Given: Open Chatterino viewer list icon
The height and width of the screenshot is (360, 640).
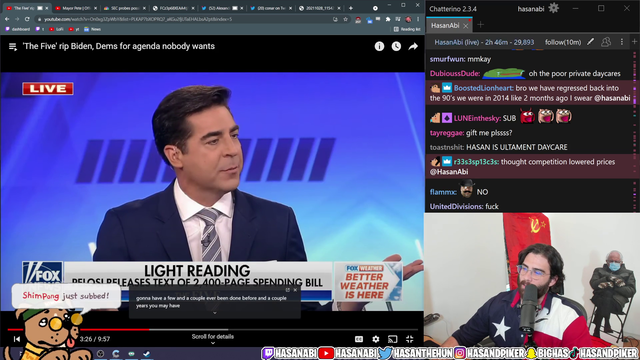Looking at the screenshot, I should (606, 42).
